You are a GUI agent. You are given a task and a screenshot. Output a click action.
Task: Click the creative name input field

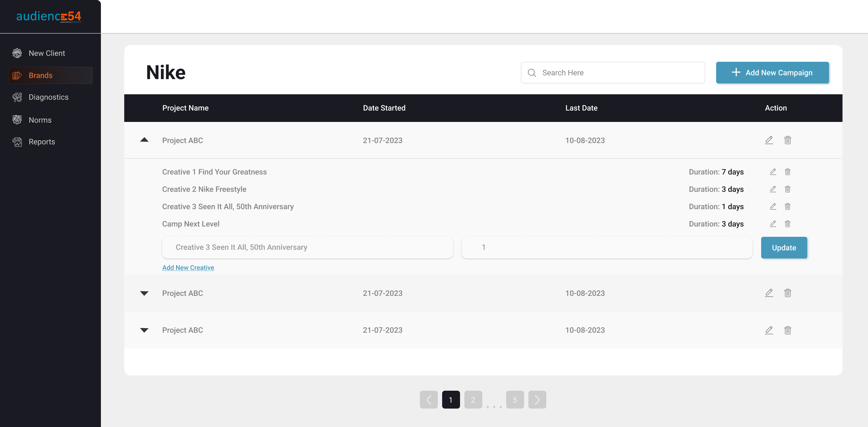coord(307,248)
